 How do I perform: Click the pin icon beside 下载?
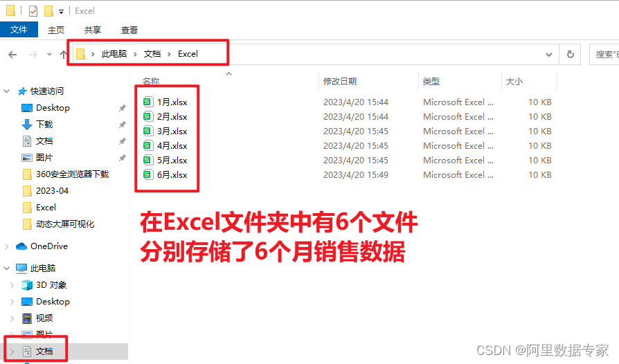(123, 125)
